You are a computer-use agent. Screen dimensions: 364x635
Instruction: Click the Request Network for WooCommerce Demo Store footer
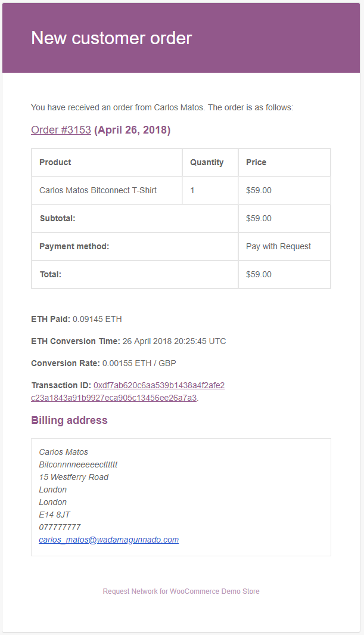click(181, 591)
